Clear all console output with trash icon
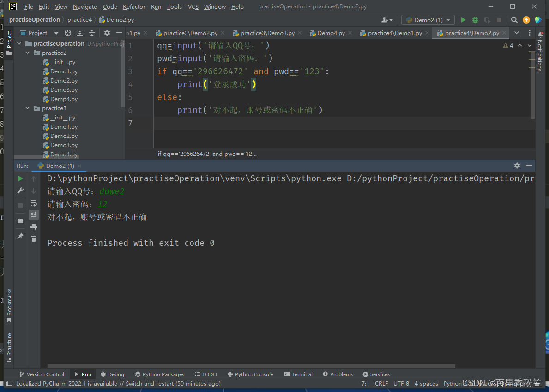The width and height of the screenshot is (549, 392). pos(34,239)
